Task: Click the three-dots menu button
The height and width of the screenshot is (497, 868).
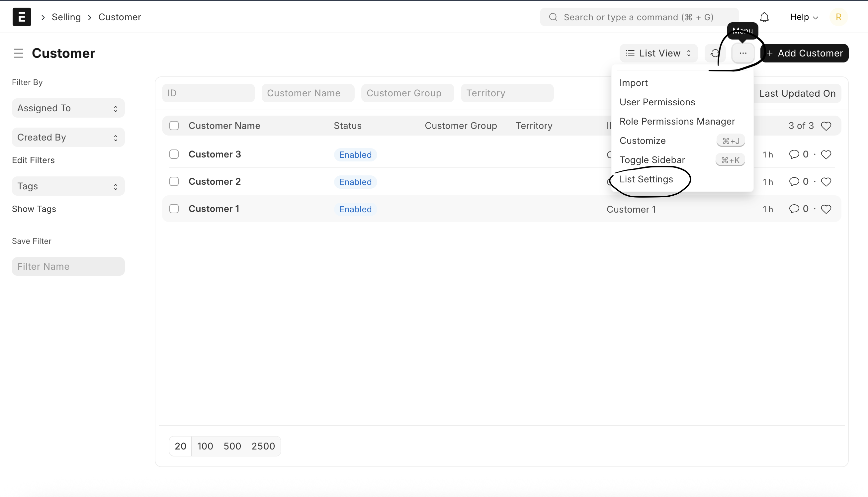Action: click(743, 53)
